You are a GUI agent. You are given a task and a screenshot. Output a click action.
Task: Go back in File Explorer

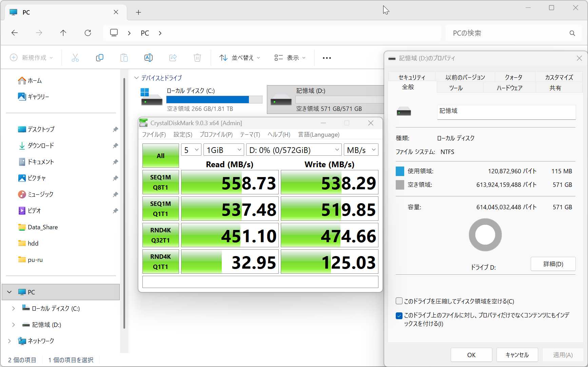(15, 33)
